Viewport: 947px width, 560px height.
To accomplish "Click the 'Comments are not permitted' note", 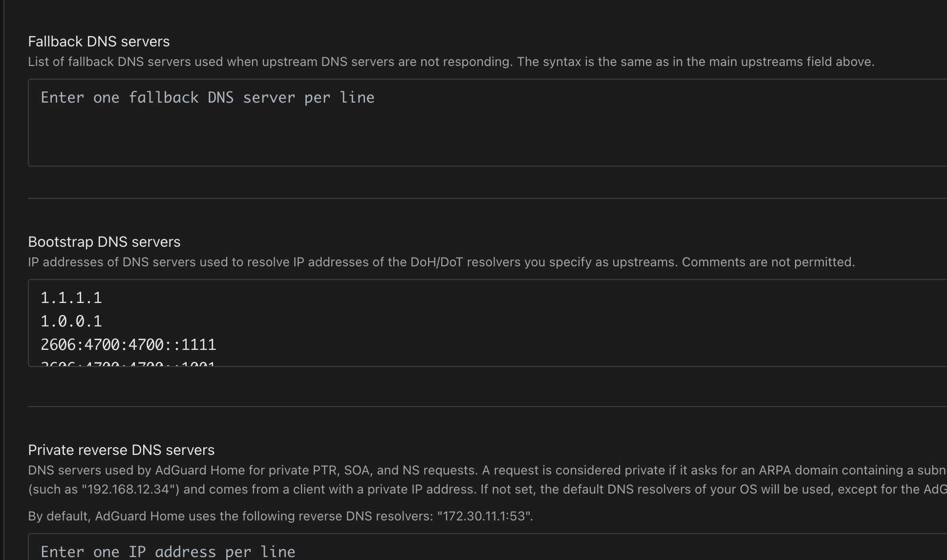I will tap(768, 262).
